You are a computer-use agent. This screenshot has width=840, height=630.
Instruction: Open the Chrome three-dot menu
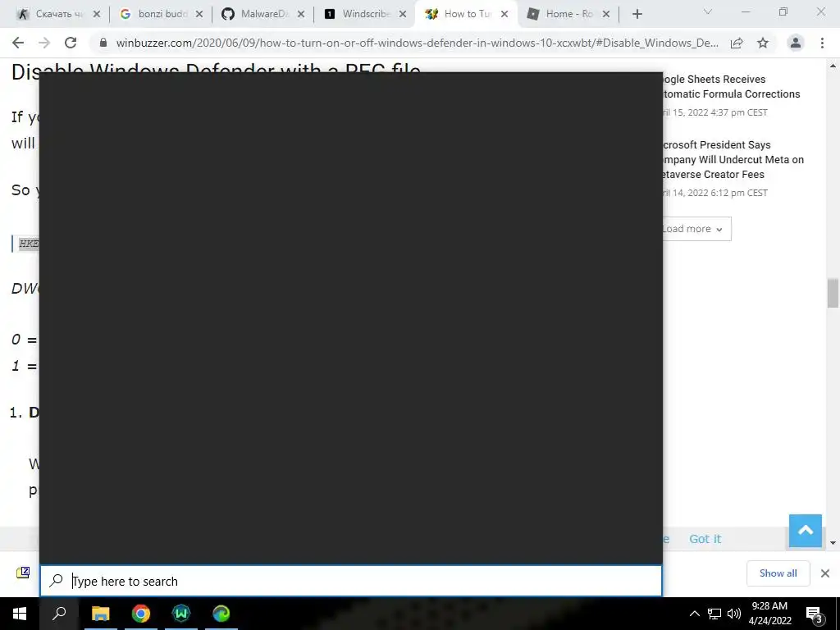tap(822, 43)
